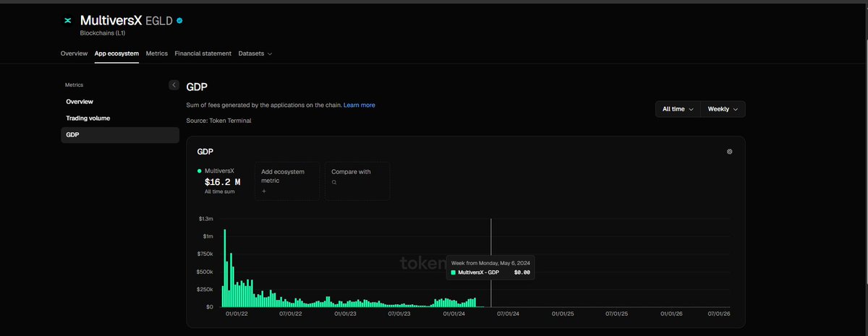Click the plus icon under Add ecosystem metric

(x=264, y=191)
